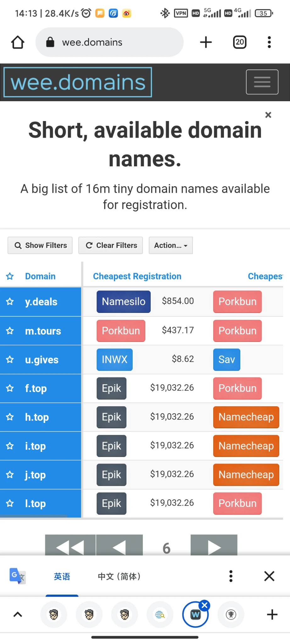Click the Namesilo registrar for y.deals

[x=123, y=302]
